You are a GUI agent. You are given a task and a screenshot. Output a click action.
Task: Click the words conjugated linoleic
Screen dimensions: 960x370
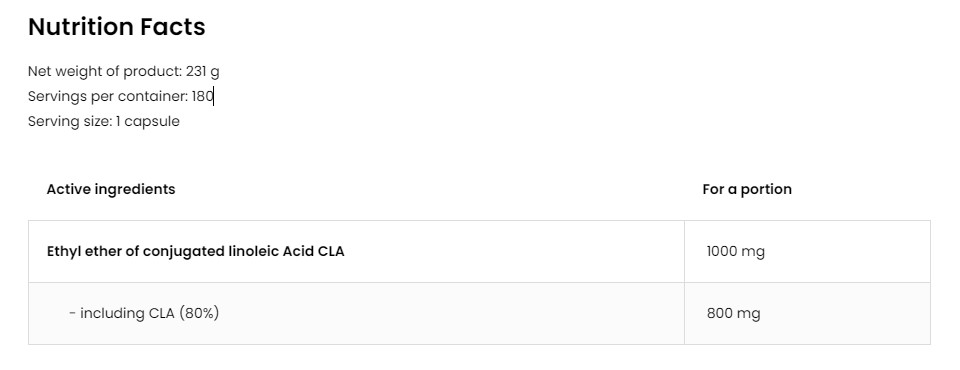[211, 251]
